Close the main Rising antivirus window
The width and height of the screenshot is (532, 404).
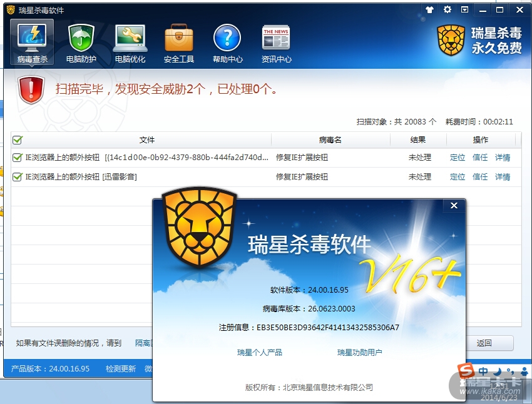(519, 9)
